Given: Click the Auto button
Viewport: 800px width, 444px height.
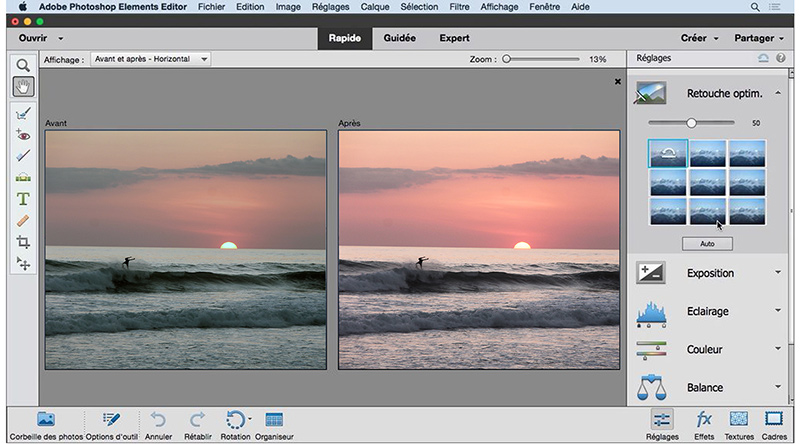Looking at the screenshot, I should click(707, 243).
